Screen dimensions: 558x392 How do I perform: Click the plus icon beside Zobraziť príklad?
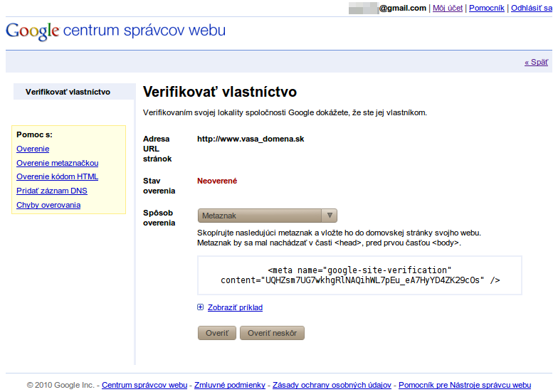pyautogui.click(x=201, y=307)
